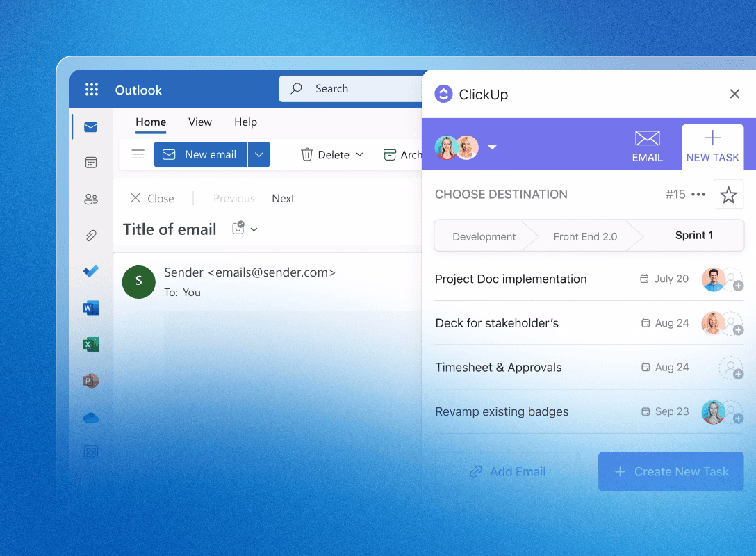The height and width of the screenshot is (556, 756).
Task: Open OneDrive cloud icon in sidebar
Action: (91, 418)
